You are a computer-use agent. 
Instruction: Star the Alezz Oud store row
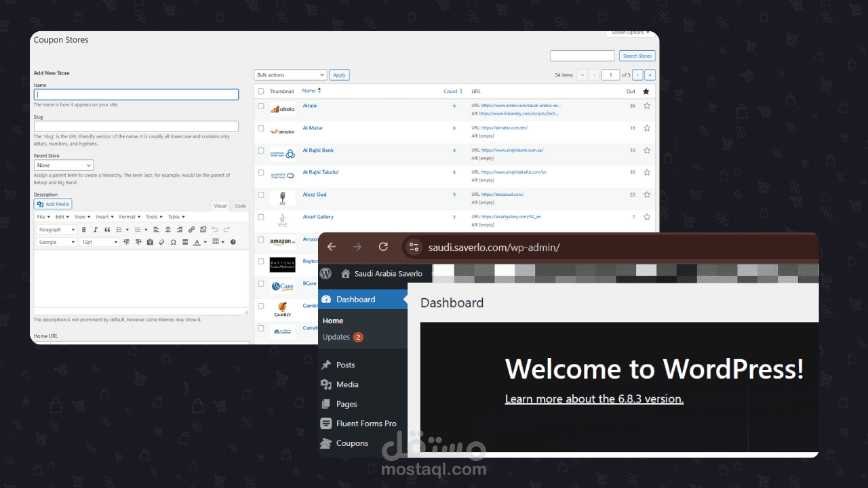(x=646, y=195)
